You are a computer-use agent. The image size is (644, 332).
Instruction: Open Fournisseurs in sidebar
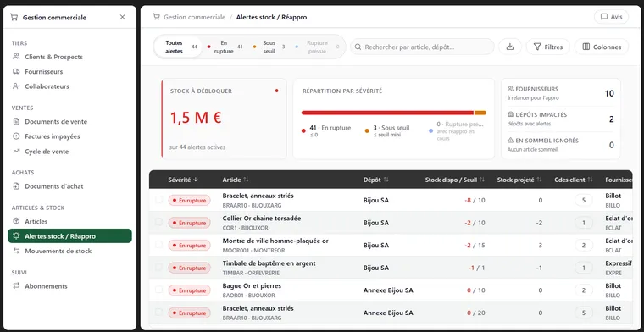pyautogui.click(x=44, y=71)
